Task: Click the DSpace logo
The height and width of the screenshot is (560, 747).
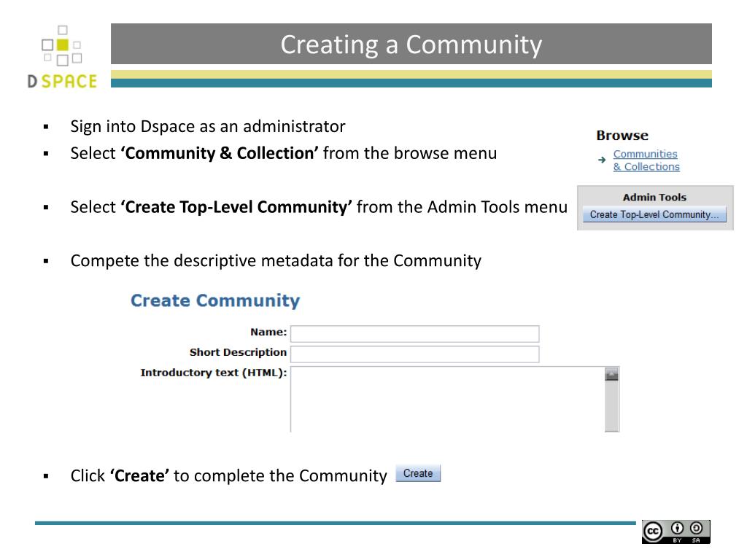Action: tap(62, 57)
